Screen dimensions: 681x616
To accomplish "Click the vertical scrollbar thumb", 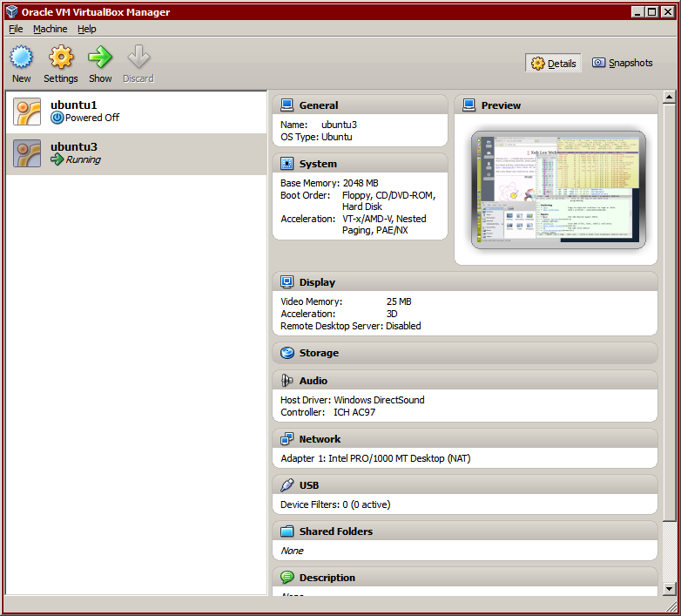I will pos(669,312).
